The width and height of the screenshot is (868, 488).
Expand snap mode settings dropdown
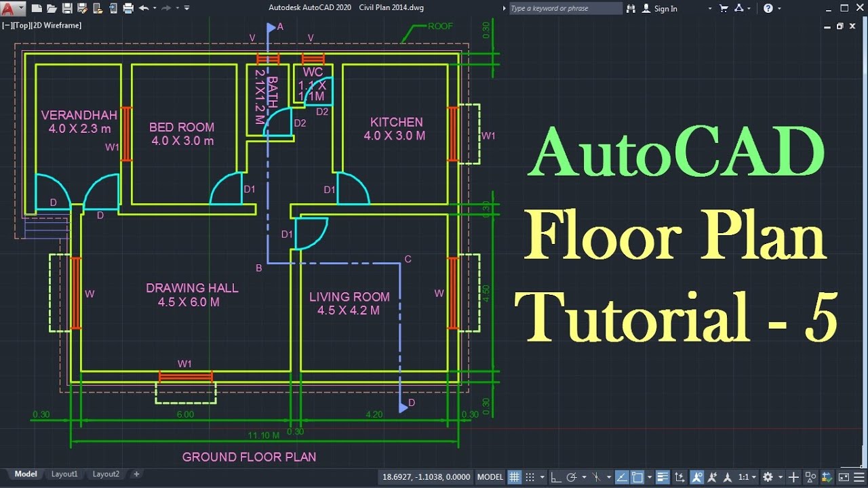pyautogui.click(x=542, y=477)
